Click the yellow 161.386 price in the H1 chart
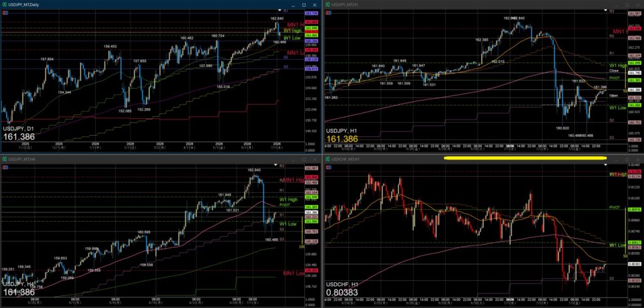The height and width of the screenshot is (308, 644). click(342, 140)
